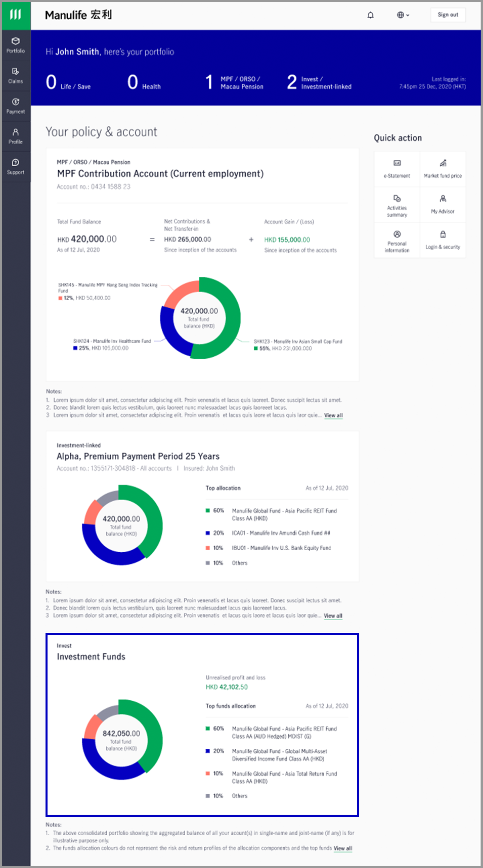The height and width of the screenshot is (868, 483).
Task: Click the Sign out button
Action: 448,15
